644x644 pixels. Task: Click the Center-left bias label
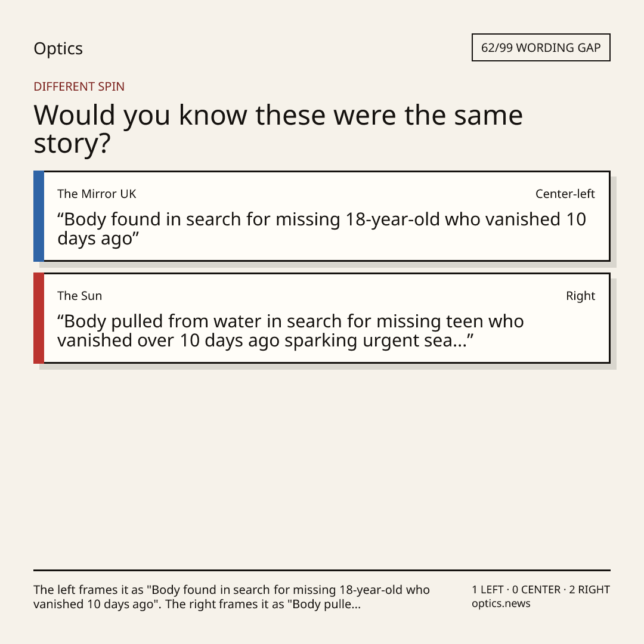[x=565, y=194]
